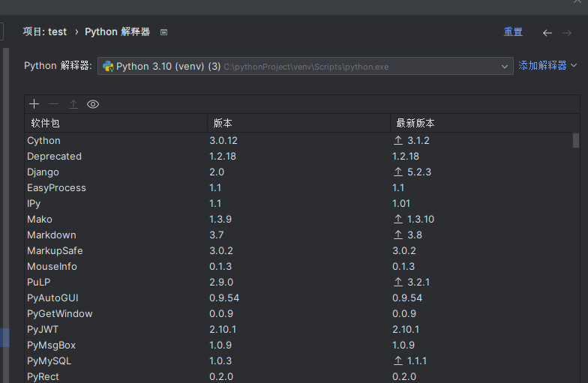
Task: Select the EasyProcess package row
Action: tap(298, 187)
